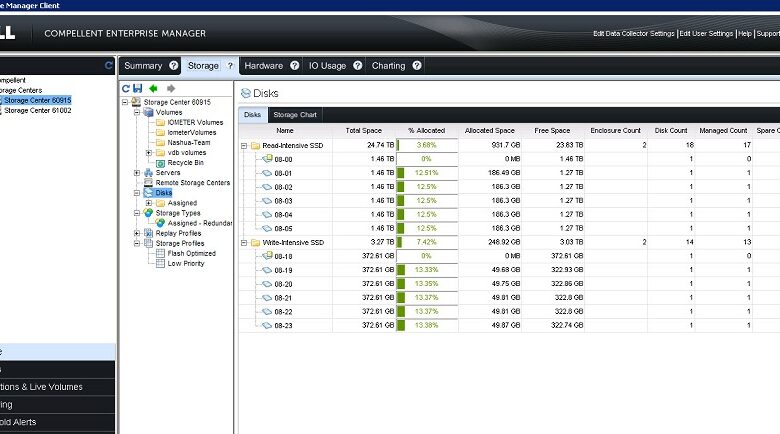Select disk row 08-03
The width and height of the screenshot is (780, 434).
(x=509, y=201)
